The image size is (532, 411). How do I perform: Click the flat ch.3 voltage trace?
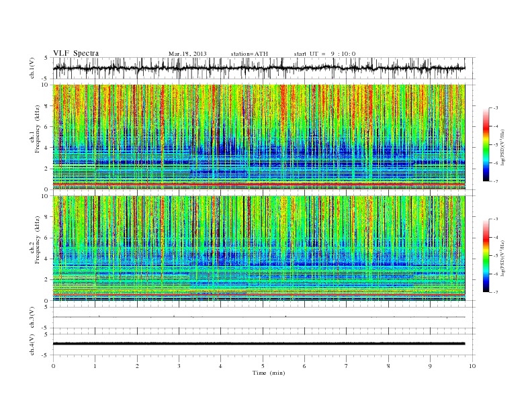pos(259,317)
